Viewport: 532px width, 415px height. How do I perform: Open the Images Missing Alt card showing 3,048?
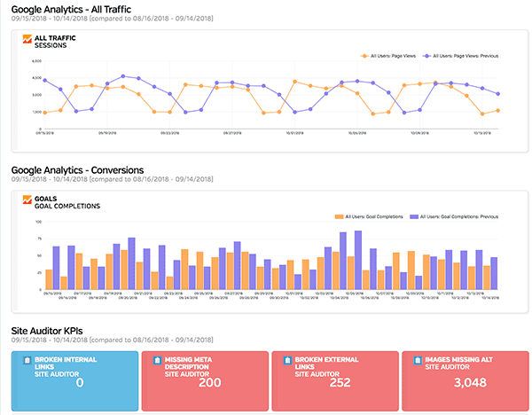(x=464, y=381)
